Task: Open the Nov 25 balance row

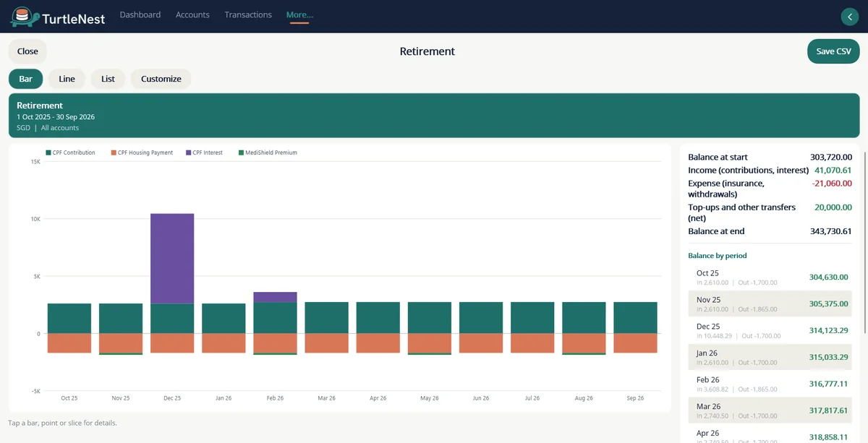Action: coord(769,304)
